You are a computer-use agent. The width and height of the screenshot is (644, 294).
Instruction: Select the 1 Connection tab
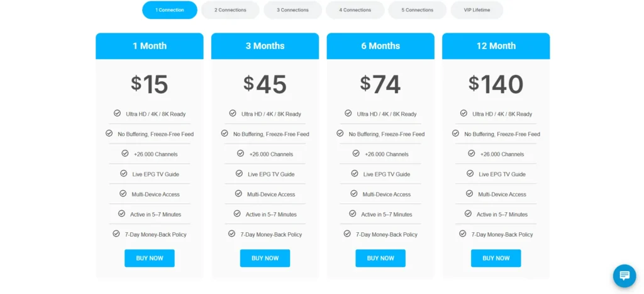[x=169, y=10]
